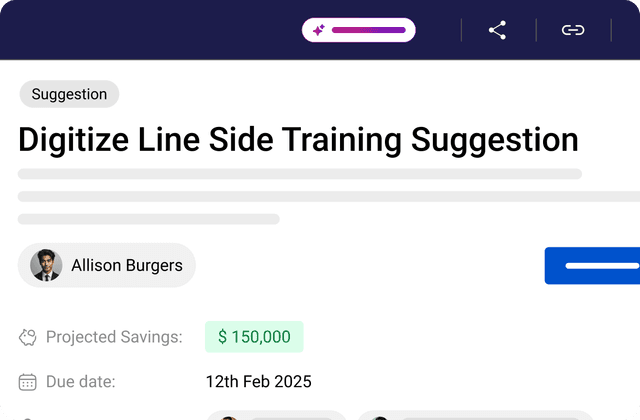The image size is (640, 420).
Task: Click the piggy bank savings icon
Action: (28, 337)
